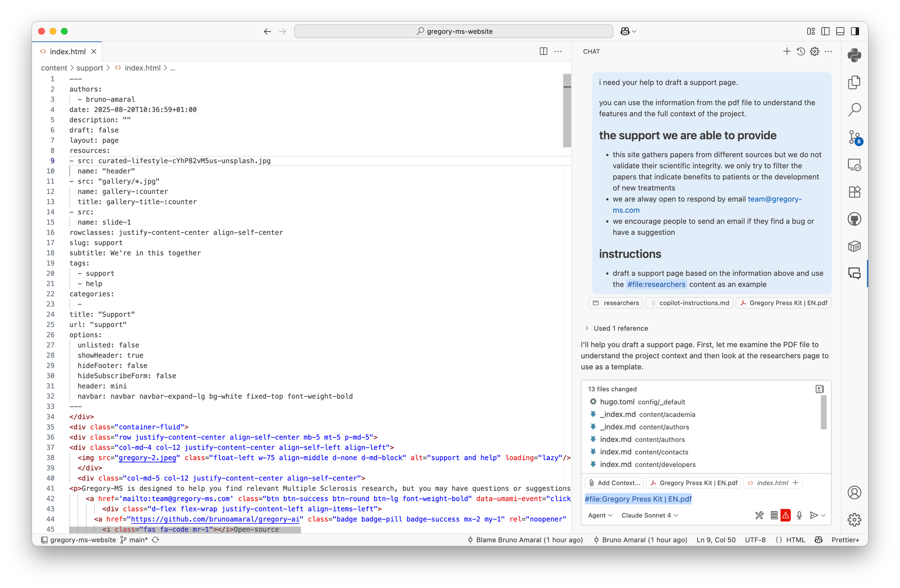Screen dimensions: 900x588
Task: Open content breadcrumb item
Action: pos(54,68)
